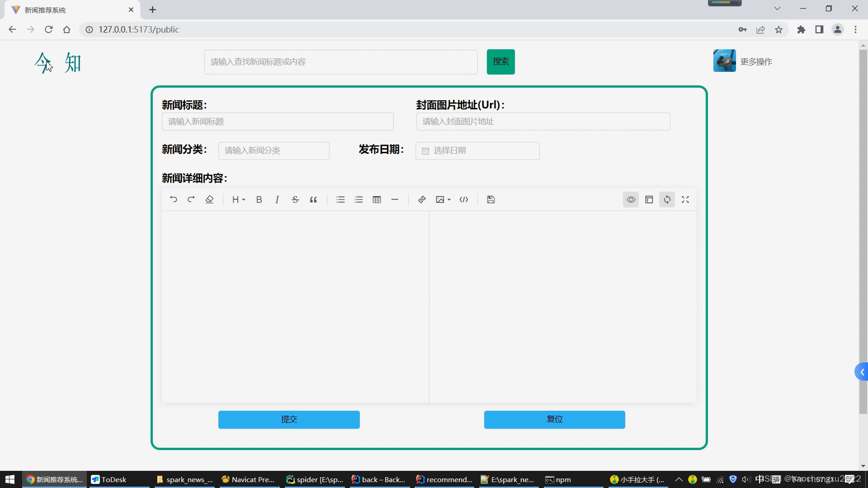Toggle synchronized scrolling in the editor
The width and height of the screenshot is (868, 488).
click(x=667, y=199)
